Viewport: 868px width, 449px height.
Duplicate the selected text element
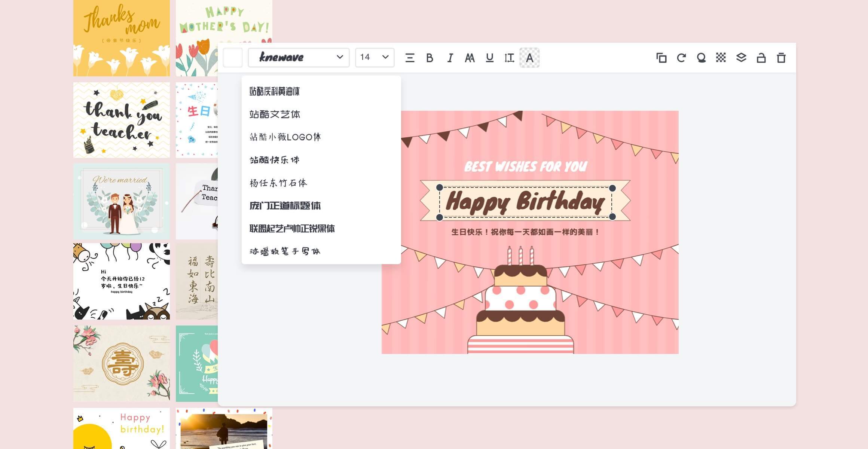[x=661, y=58]
